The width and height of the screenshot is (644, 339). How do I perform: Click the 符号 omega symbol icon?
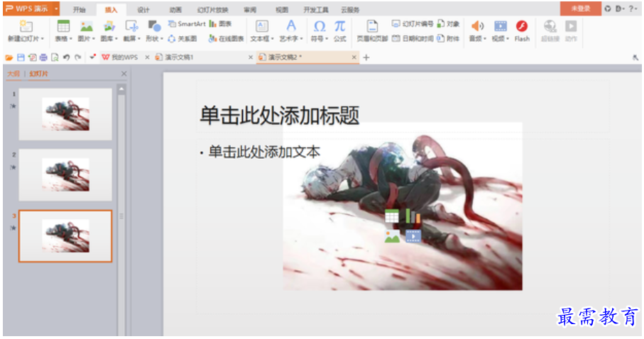[x=319, y=26]
